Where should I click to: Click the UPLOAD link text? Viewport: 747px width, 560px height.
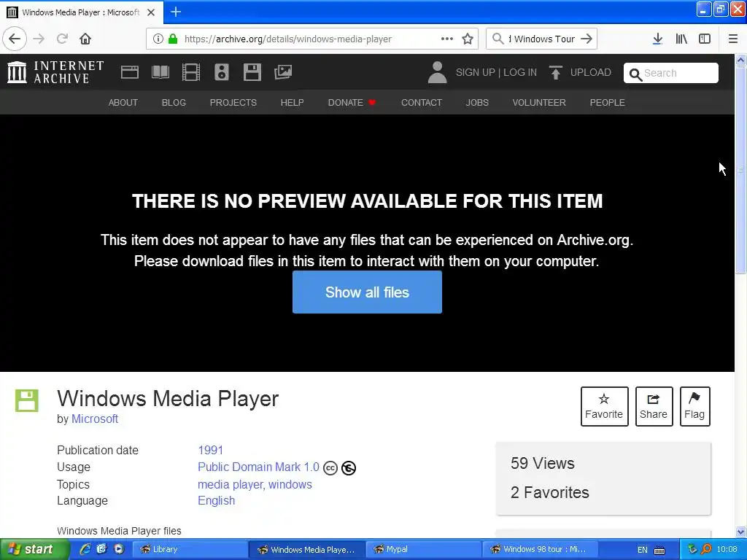tap(591, 72)
